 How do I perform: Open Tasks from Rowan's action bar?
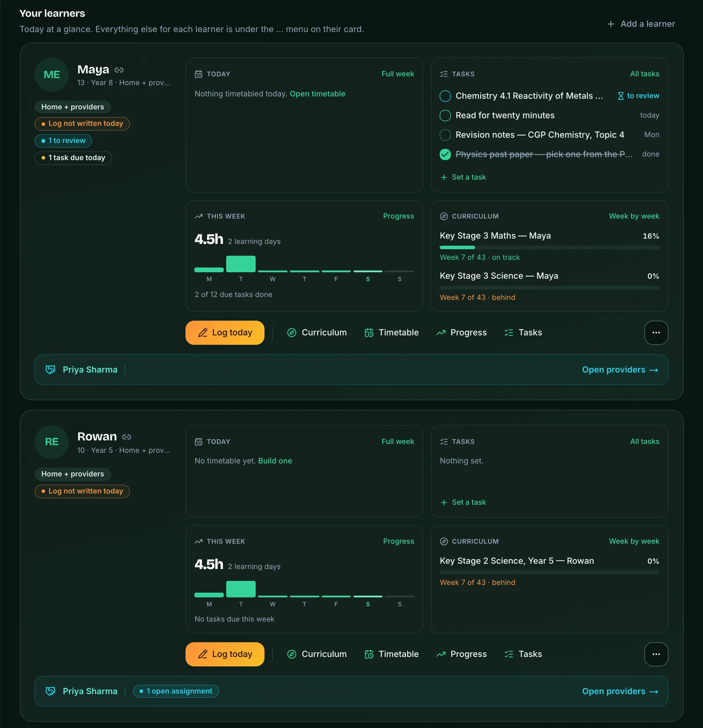[x=523, y=654]
